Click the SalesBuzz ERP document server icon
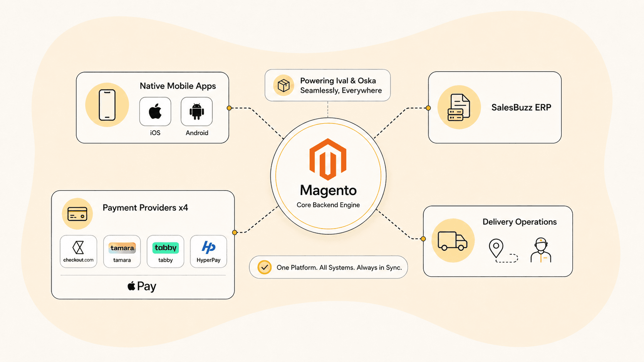Image resolution: width=644 pixels, height=362 pixels. 459,107
